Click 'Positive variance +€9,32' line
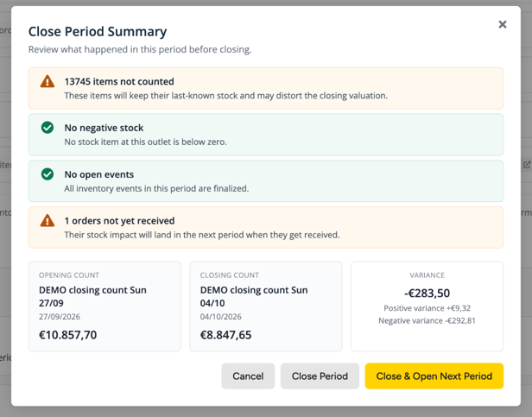Screen dimensions: 532x417 [x=427, y=308]
